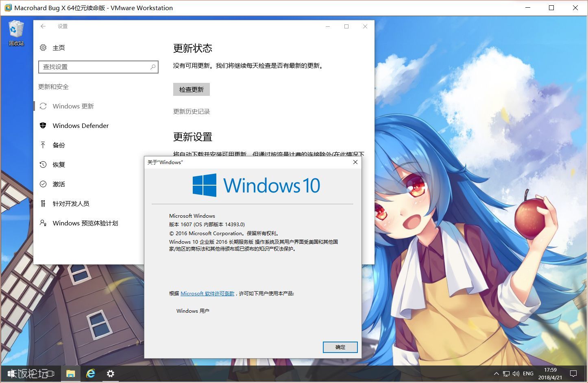Click the Microsoft Windows text in dialog

click(x=192, y=216)
